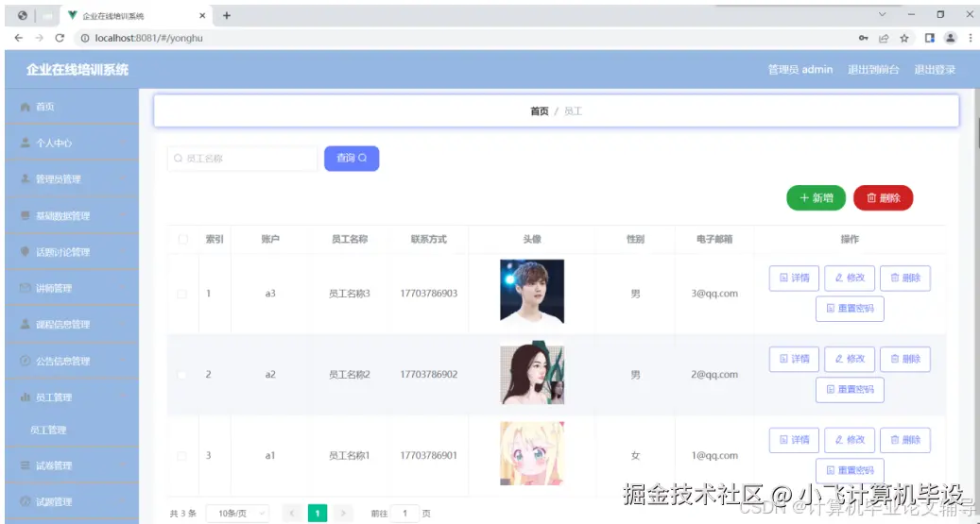Open the tab search chevron in title bar
Screen dimensions: 980x524
[x=882, y=14]
